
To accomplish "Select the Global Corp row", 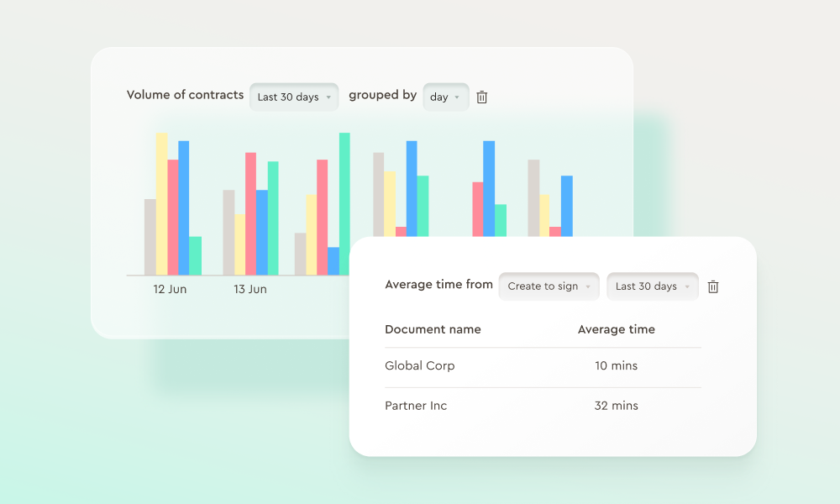I will pyautogui.click(x=420, y=366).
